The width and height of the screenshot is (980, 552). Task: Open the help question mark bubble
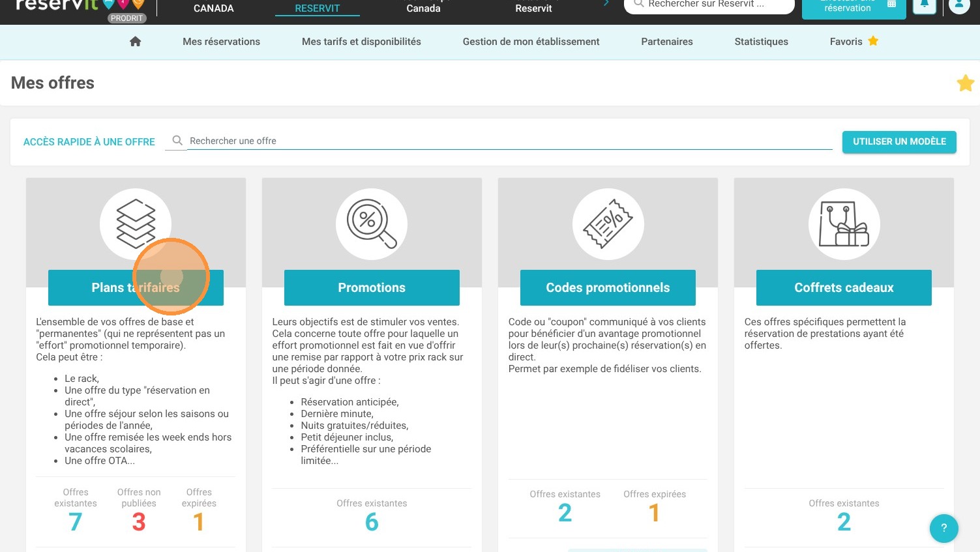(x=943, y=529)
